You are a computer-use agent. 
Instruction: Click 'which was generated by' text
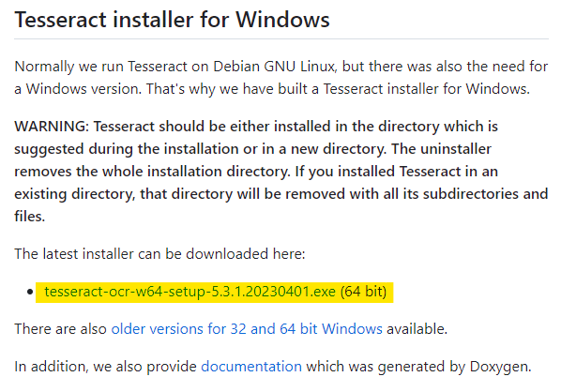[x=386, y=367]
